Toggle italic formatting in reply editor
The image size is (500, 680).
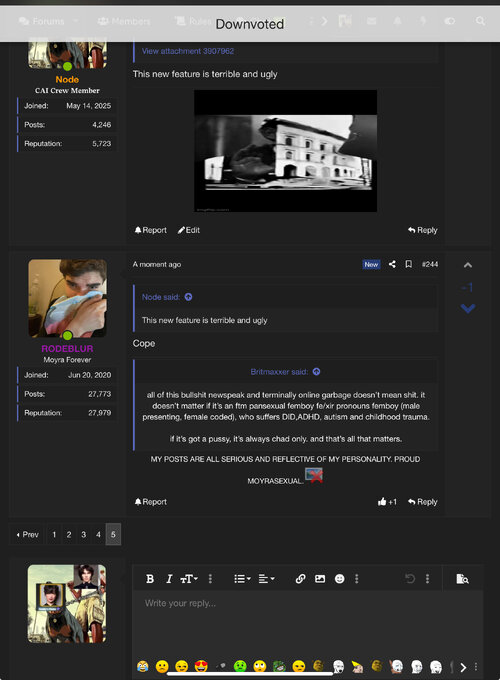(x=169, y=579)
